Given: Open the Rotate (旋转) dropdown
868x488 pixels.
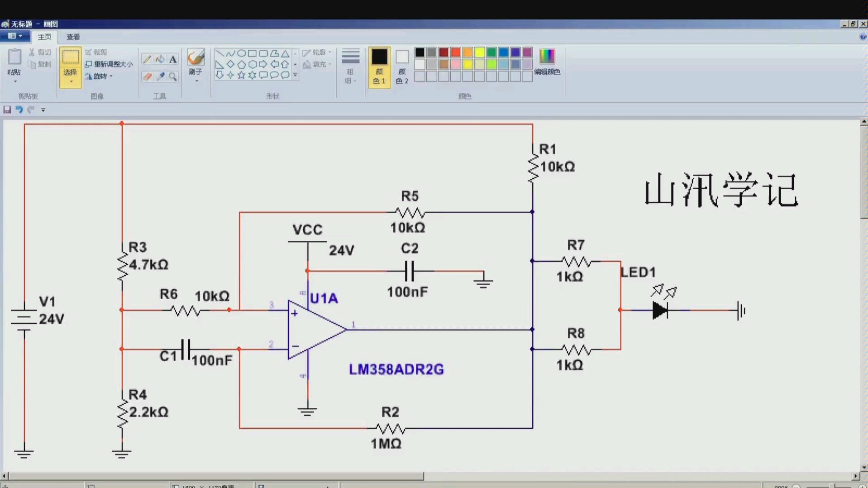Looking at the screenshot, I should click(99, 76).
